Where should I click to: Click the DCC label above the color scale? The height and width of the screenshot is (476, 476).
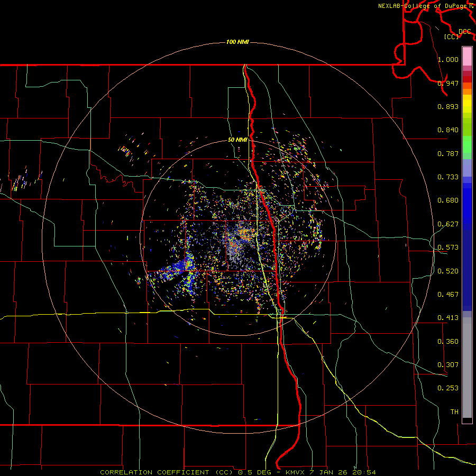point(464,32)
